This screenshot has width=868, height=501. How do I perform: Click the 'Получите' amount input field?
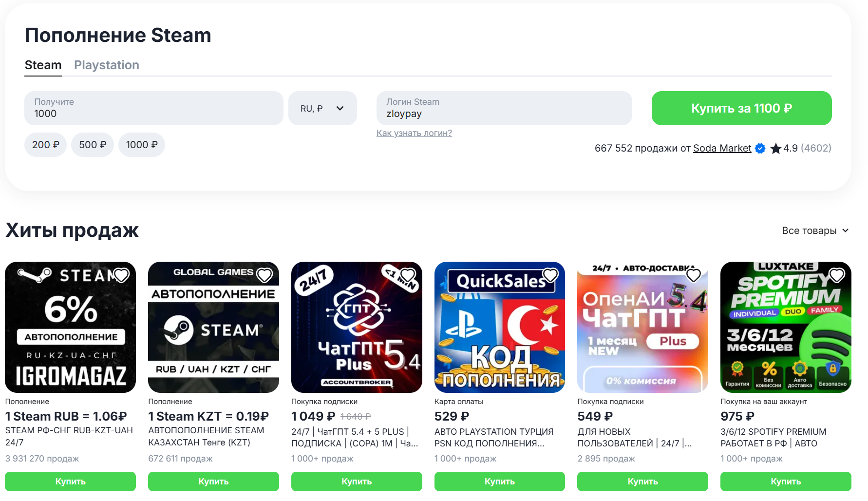click(153, 108)
